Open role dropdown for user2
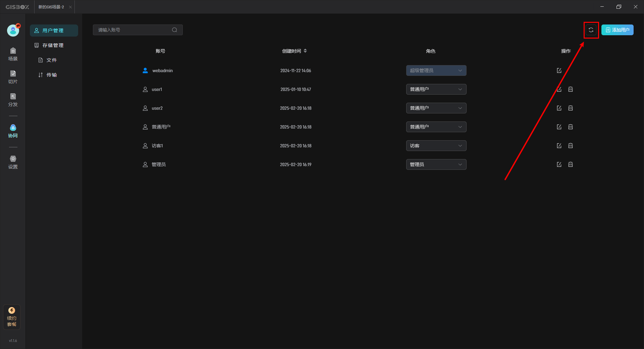This screenshot has height=349, width=644. [436, 108]
